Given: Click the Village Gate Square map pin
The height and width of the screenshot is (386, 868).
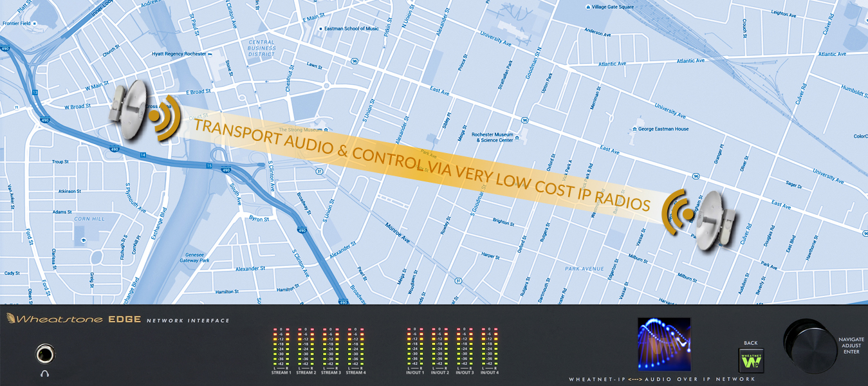Looking at the screenshot, I should 588,7.
